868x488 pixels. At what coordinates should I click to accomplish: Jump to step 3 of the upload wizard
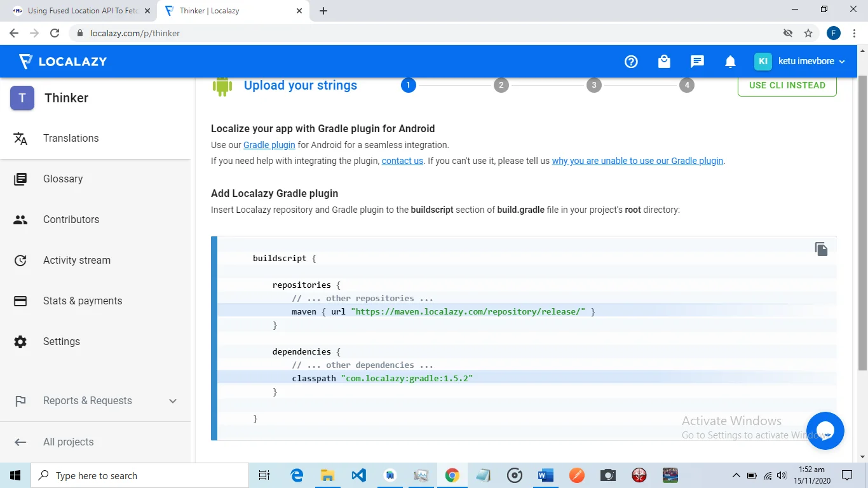coord(594,85)
